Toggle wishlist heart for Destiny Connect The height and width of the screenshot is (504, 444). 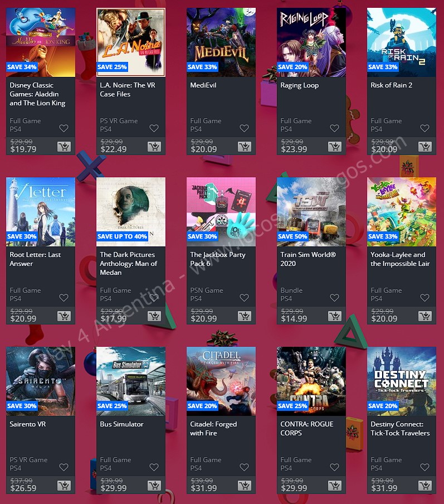(x=425, y=467)
